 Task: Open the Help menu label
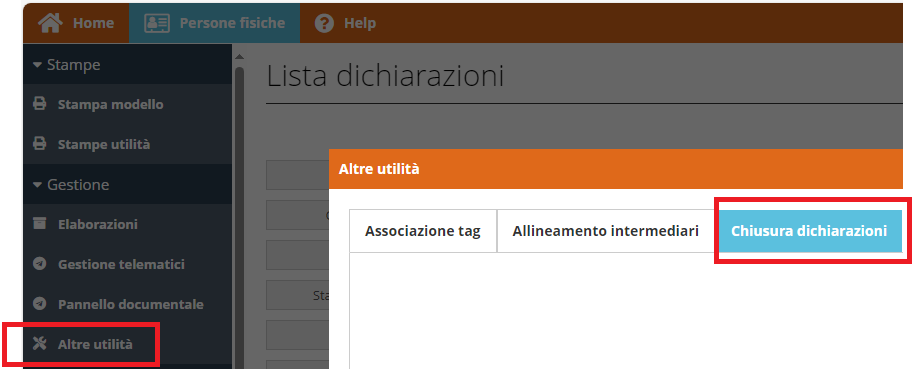click(360, 23)
